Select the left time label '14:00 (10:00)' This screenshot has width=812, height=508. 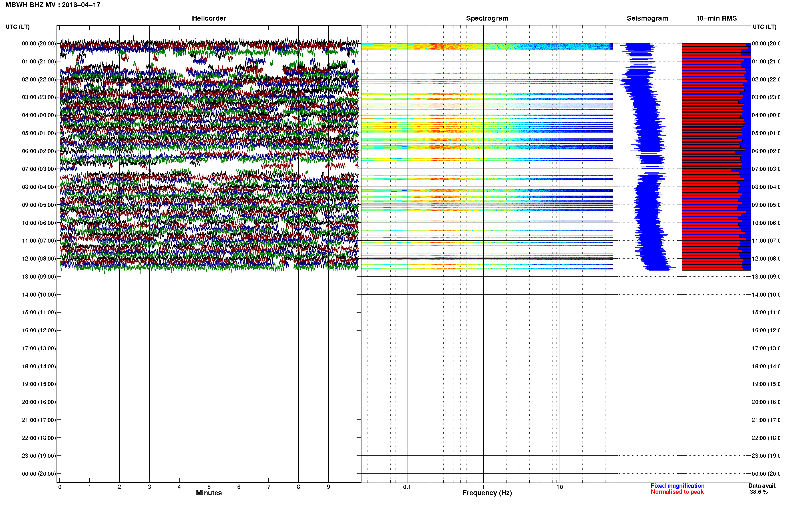click(x=39, y=295)
